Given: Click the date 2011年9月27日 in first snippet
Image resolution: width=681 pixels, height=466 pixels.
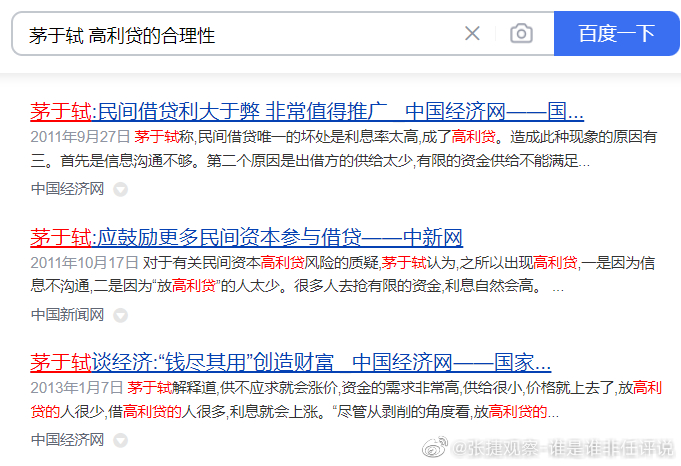Looking at the screenshot, I should click(x=80, y=137).
